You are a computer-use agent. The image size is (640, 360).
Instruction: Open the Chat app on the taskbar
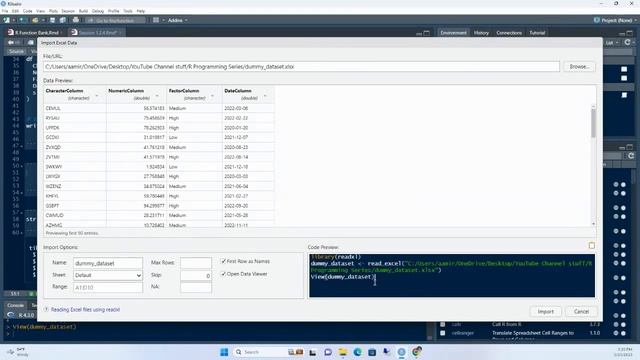pyautogui.click(x=328, y=352)
